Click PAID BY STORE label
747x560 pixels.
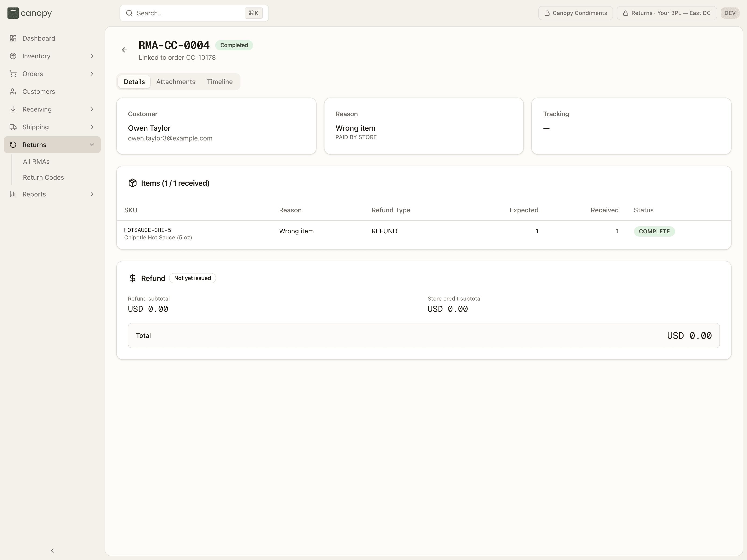pyautogui.click(x=356, y=137)
